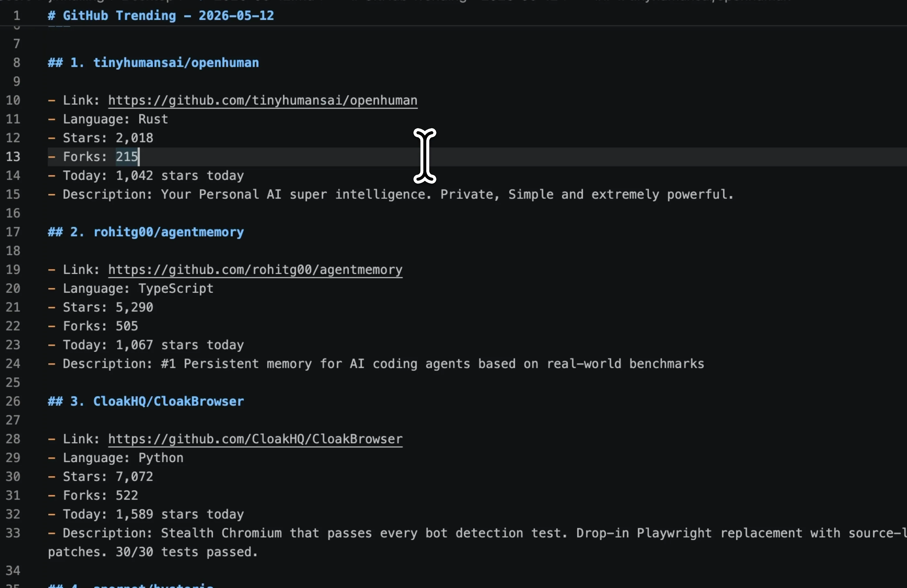Click the Stars: 2,018 line
This screenshot has height=588, width=907.
(x=101, y=138)
